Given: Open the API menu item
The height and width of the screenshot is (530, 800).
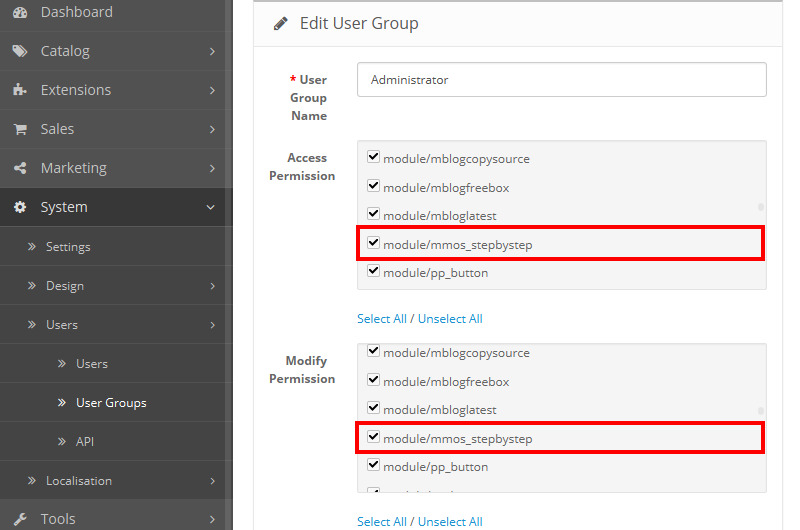Looking at the screenshot, I should [85, 442].
